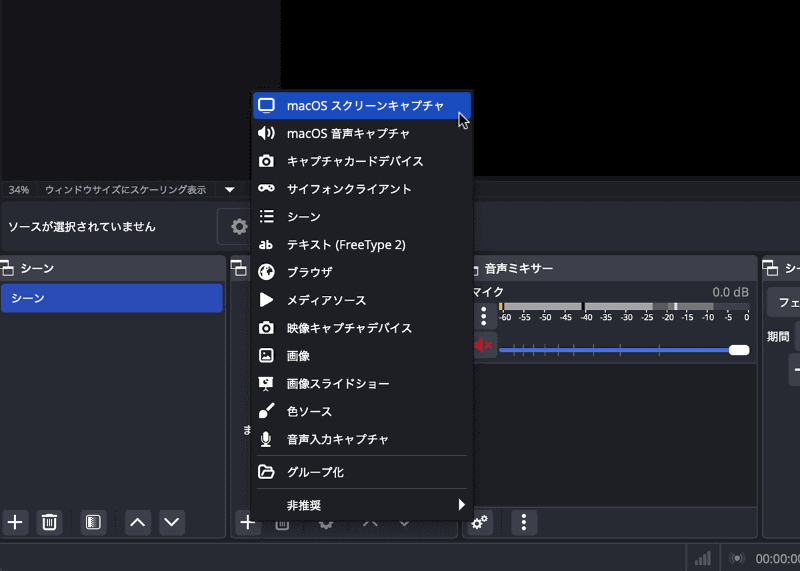Screen dimensions: 800x571
Task: Click the マイク audio level meter
Action: pos(624,306)
